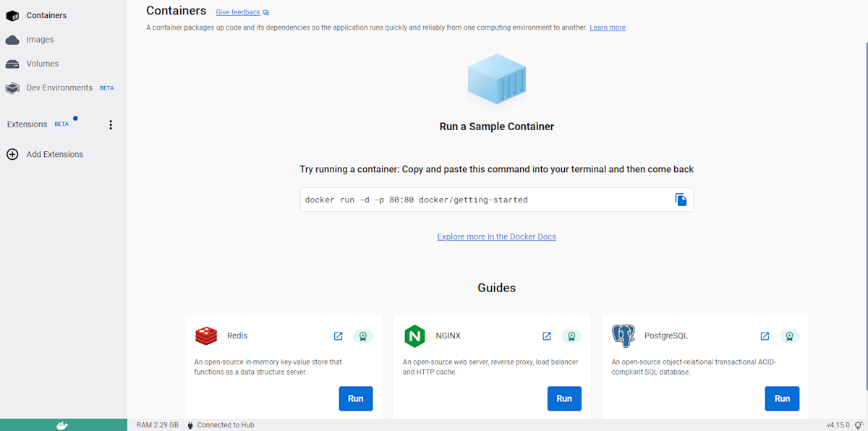Run the Redis sample container
Image resolution: width=868 pixels, height=431 pixels.
[356, 398]
